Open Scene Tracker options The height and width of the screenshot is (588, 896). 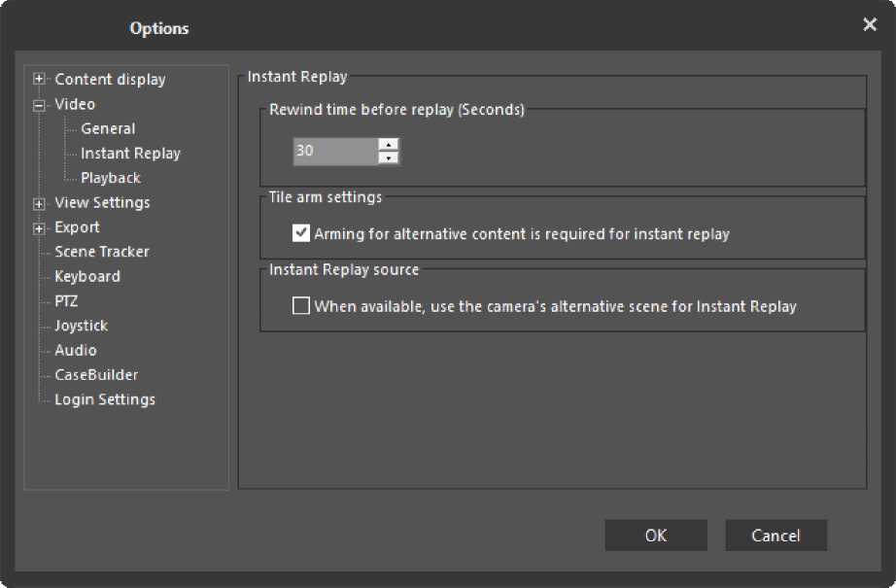101,252
